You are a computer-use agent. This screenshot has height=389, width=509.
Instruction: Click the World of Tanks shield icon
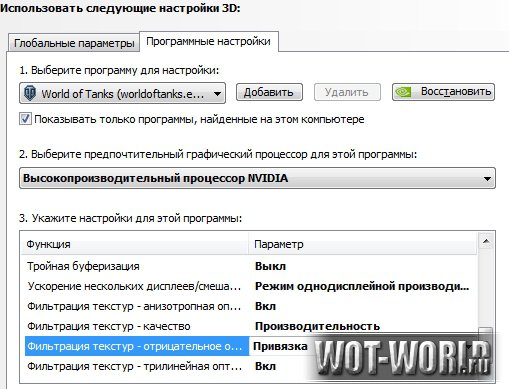tap(30, 93)
